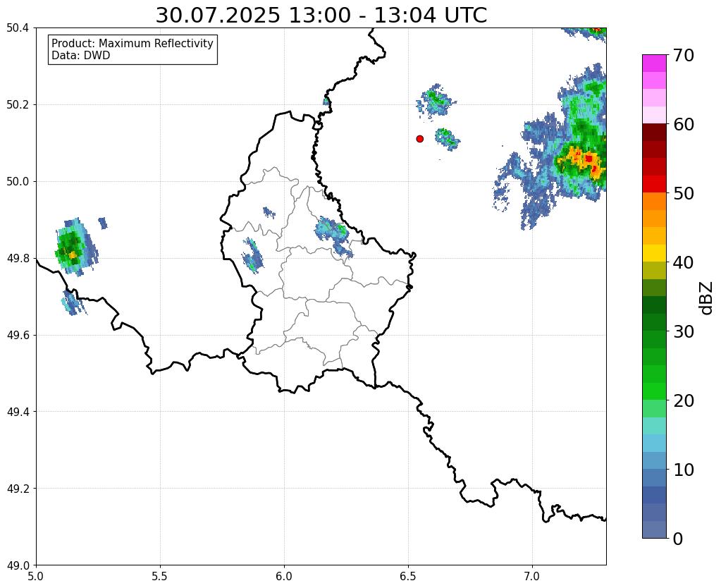
Task: Click the colorbar tick label 0
Action: [678, 539]
